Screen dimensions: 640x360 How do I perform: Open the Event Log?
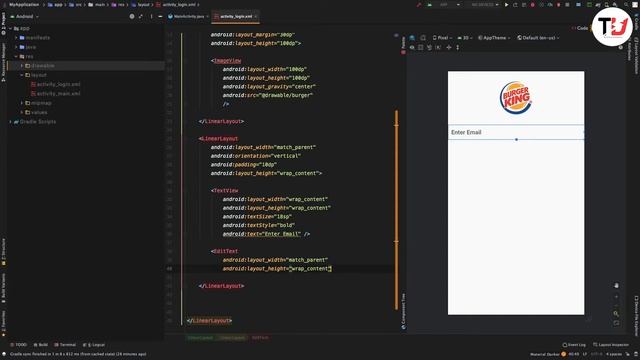point(574,344)
